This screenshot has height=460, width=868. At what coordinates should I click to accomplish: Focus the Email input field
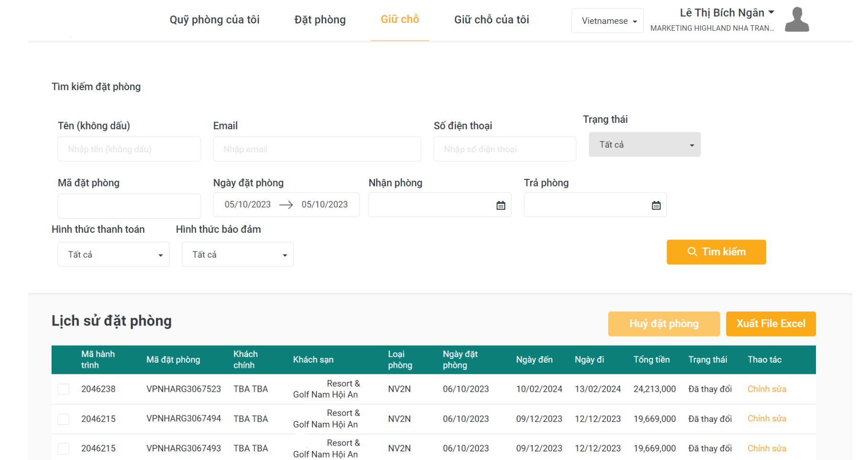317,149
